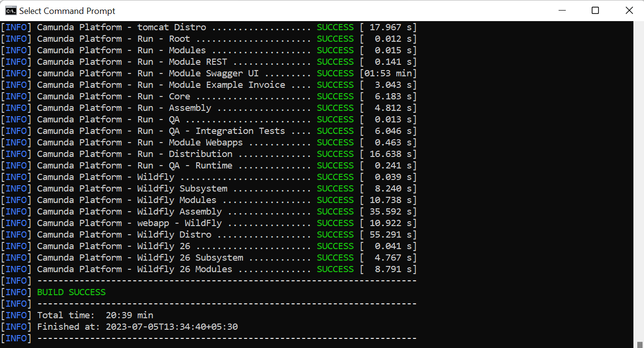Click the 'Wildfly 26 Subsystem' line

pyautogui.click(x=209, y=258)
